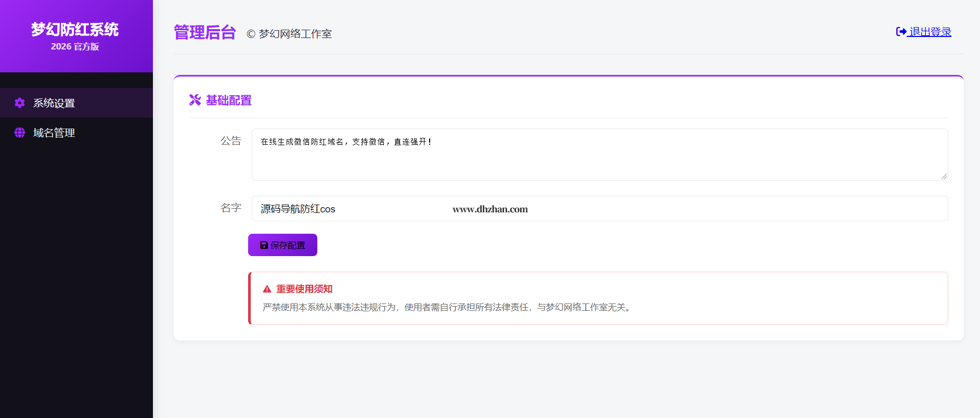The width and height of the screenshot is (980, 418).
Task: Click the 重要使用须知 notice heading
Action: point(304,289)
